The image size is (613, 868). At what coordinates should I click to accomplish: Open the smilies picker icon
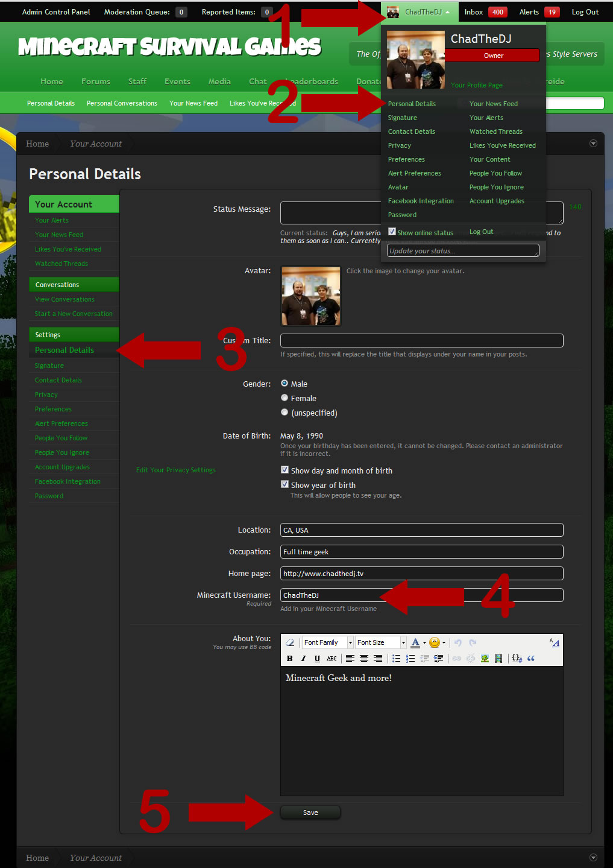click(x=435, y=642)
